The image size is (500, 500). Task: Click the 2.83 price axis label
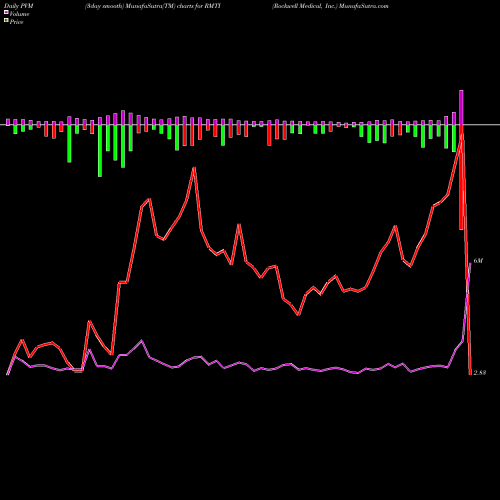coord(480,372)
